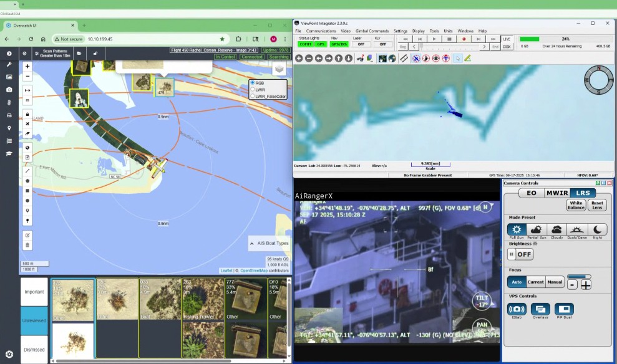Select Night mode preset
Screen dimensions: 617x364
point(597,229)
